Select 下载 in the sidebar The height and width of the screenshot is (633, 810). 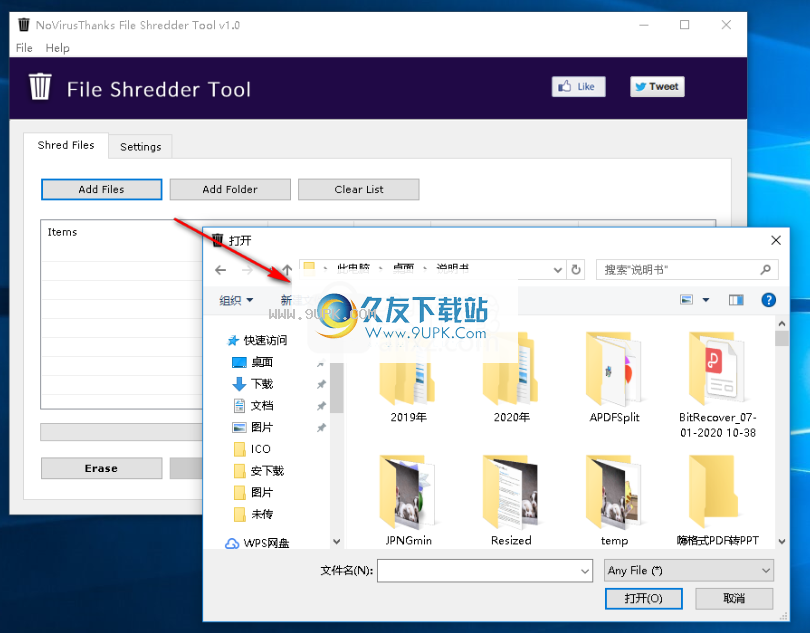click(262, 384)
